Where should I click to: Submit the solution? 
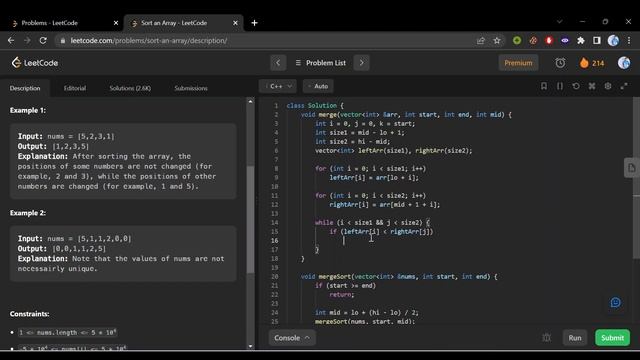tap(612, 338)
